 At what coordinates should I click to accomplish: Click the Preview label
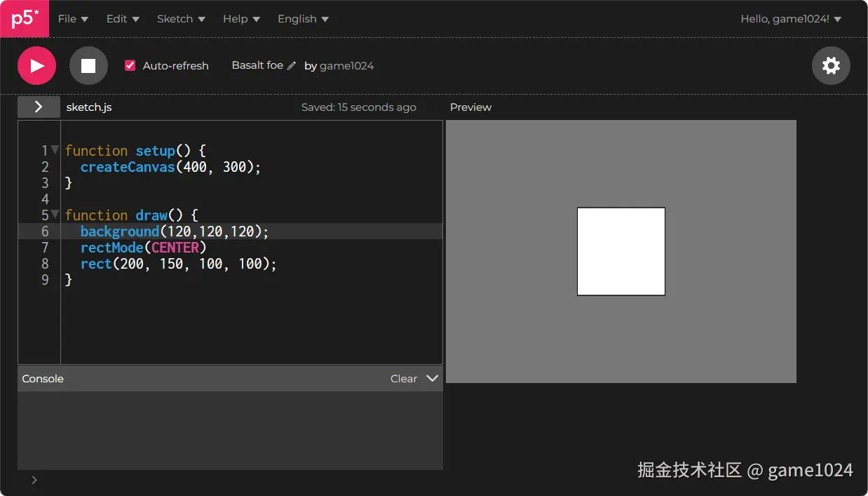point(470,107)
